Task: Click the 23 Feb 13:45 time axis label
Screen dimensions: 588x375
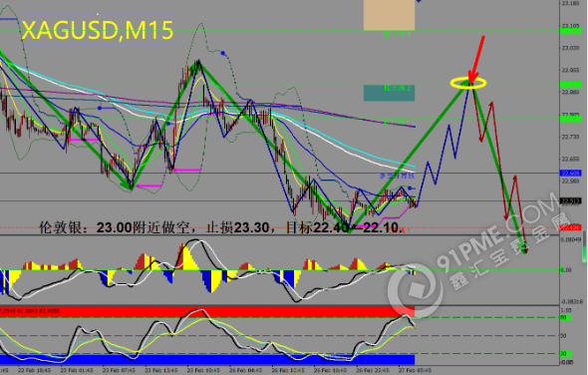Action: pos(160,370)
